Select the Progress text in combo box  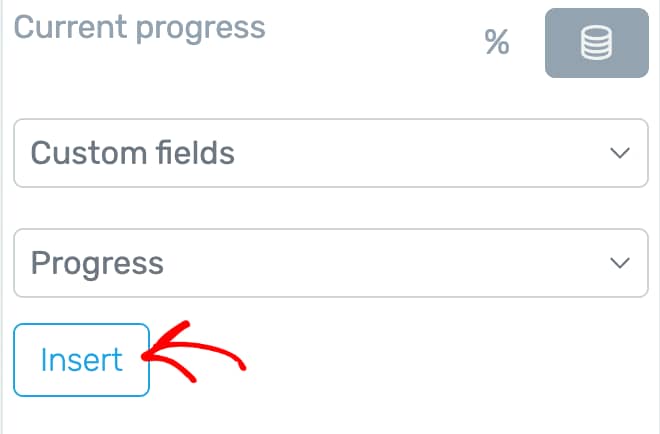[x=97, y=264]
